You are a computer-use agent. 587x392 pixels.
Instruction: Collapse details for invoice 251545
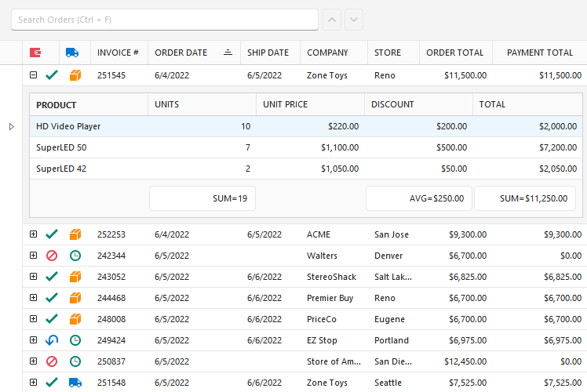[x=33, y=74]
